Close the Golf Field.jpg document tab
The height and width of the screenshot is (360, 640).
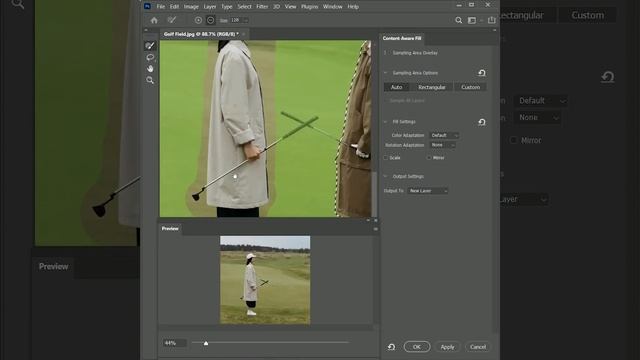244,34
